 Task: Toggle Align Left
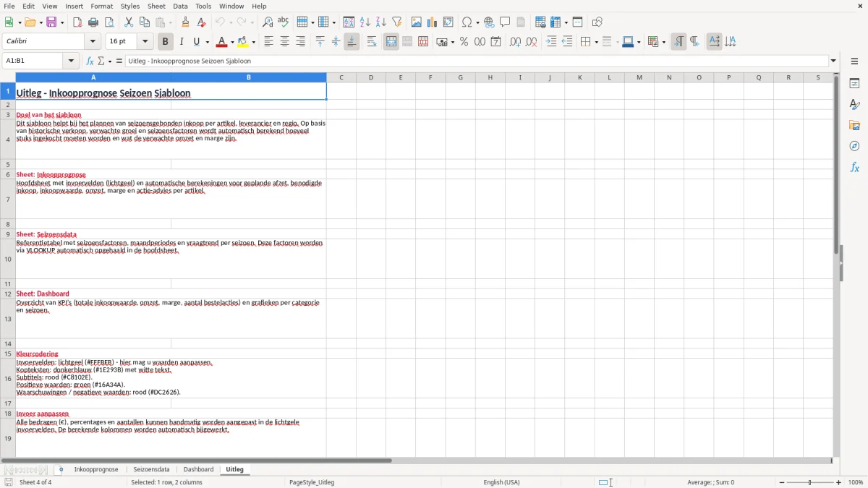click(268, 42)
